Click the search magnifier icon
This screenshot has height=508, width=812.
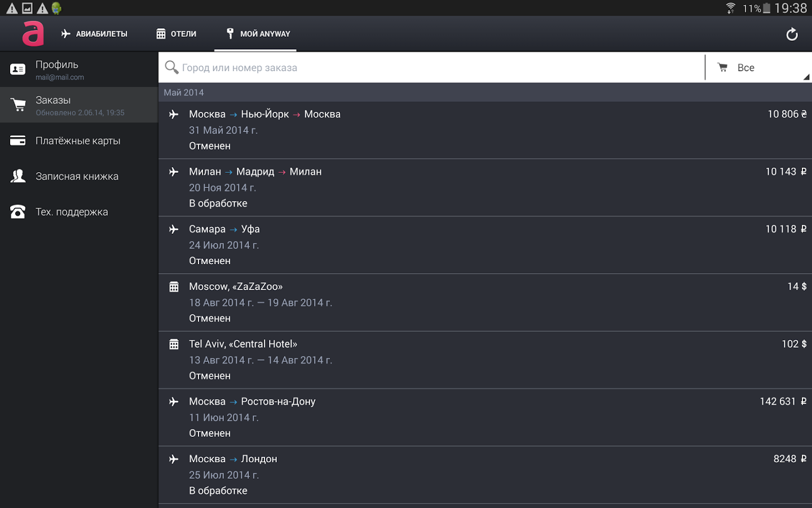171,68
